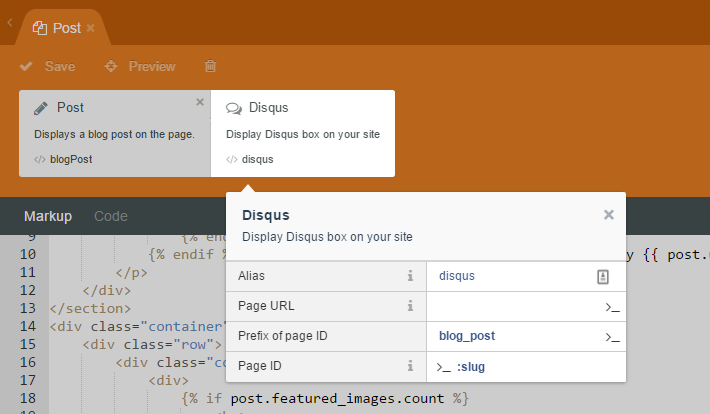Viewport: 710px width, 414px height.
Task: Click the 'Prefix of page ID' label
Action: 283,336
